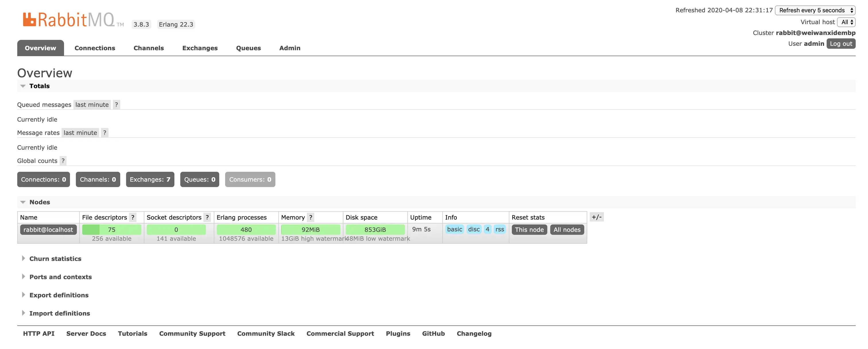Collapse the Nodes section
The width and height of the screenshot is (868, 349).
[39, 202]
